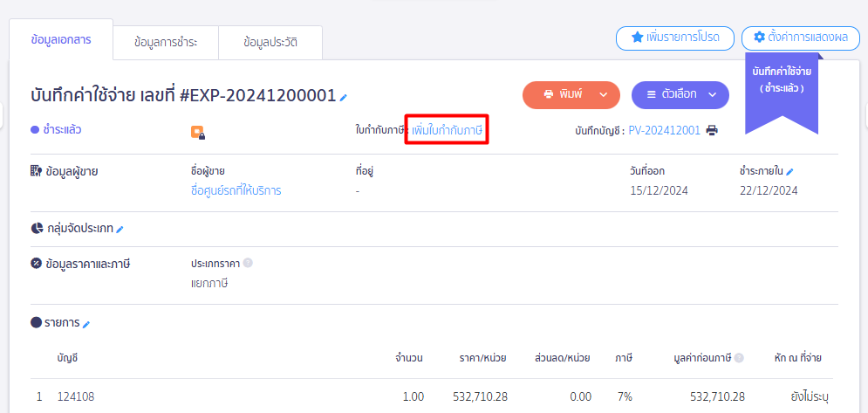
Task: Click the info icon beside มูลค่าก่อนภาษี
Action: point(739,358)
